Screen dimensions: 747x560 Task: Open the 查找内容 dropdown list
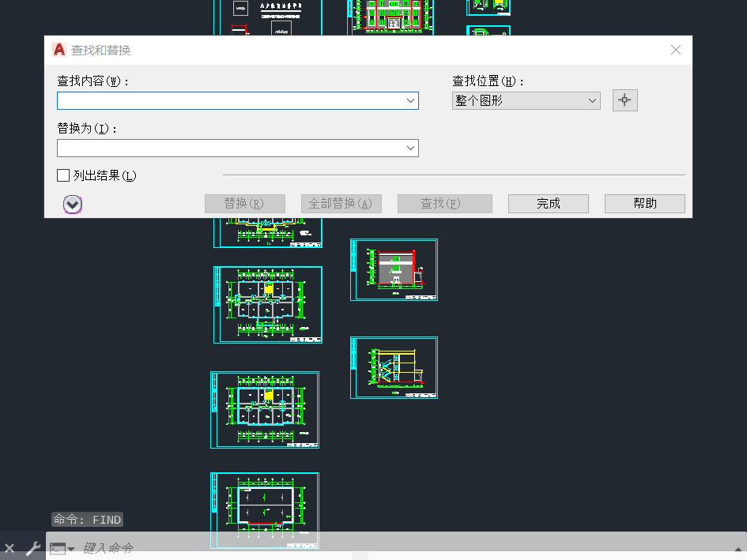coord(411,100)
